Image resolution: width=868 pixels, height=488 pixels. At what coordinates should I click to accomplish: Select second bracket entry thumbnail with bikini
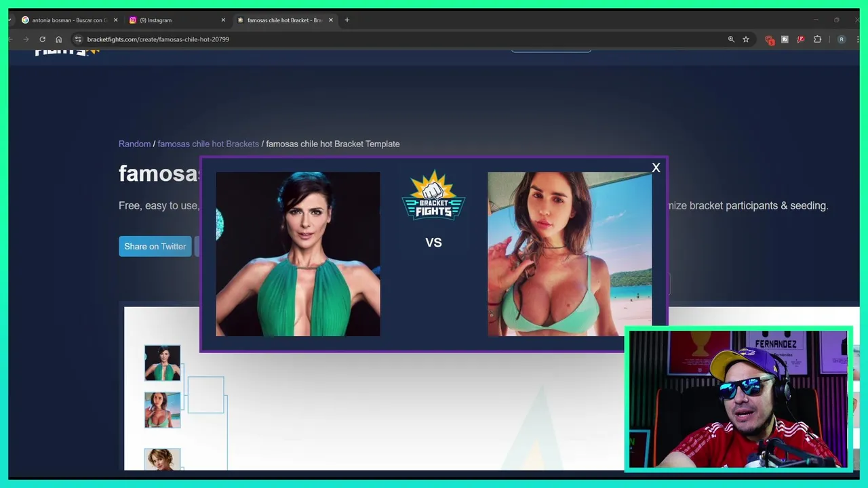point(162,410)
